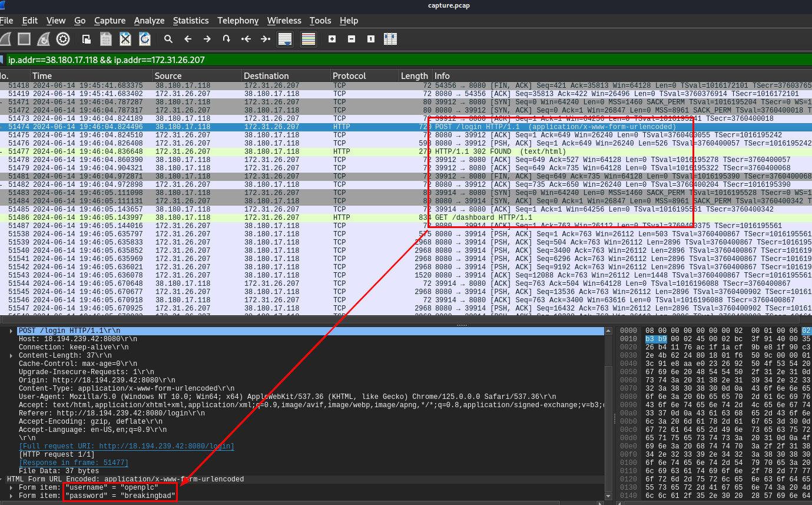
Task: Open the Analyze menu
Action: click(x=149, y=21)
